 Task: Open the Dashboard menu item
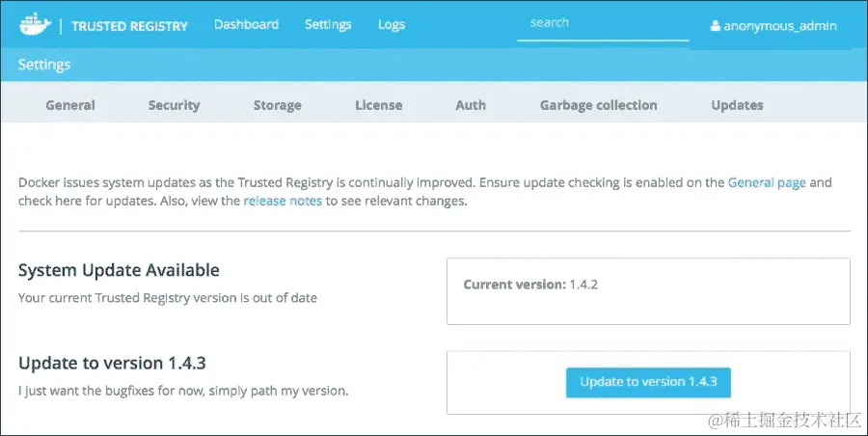[x=246, y=24]
